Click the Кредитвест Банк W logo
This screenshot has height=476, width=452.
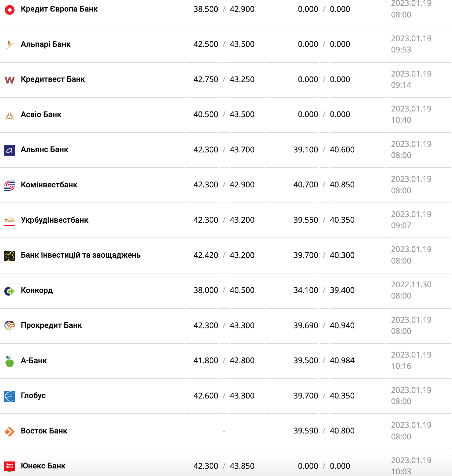[x=10, y=80]
